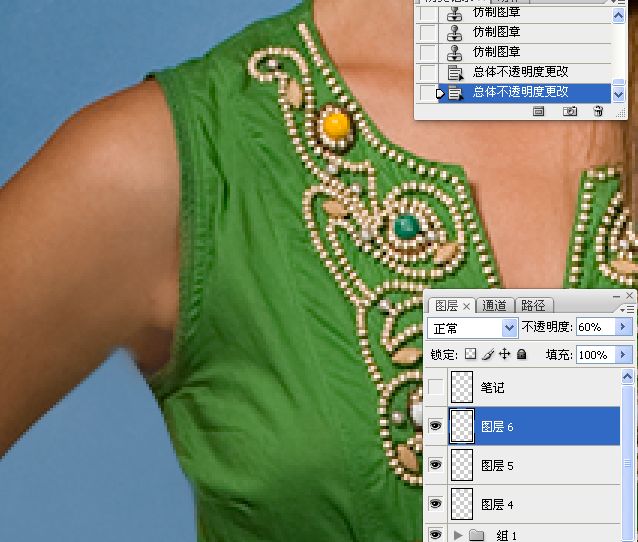Enable lock image pixels brush icon
Image resolution: width=638 pixels, height=542 pixels.
[487, 354]
